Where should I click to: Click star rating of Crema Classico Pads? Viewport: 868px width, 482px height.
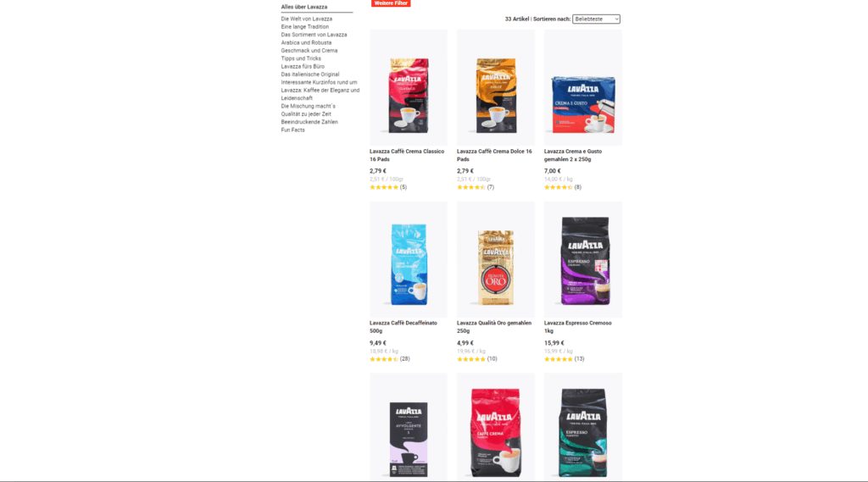click(384, 187)
